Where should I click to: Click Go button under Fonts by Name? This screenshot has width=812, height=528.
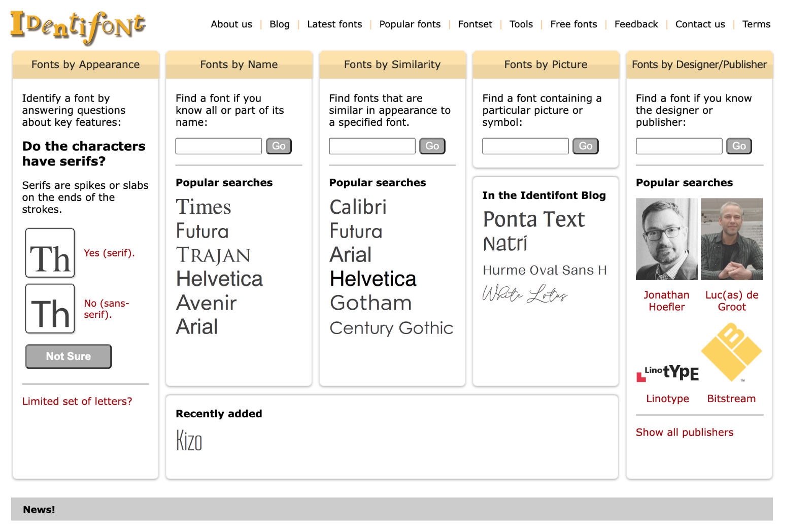(279, 146)
